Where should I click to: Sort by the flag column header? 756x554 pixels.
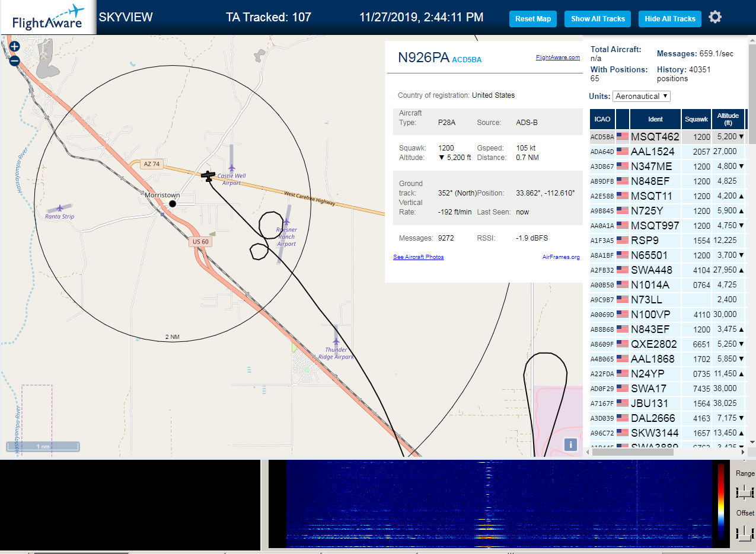tap(623, 119)
